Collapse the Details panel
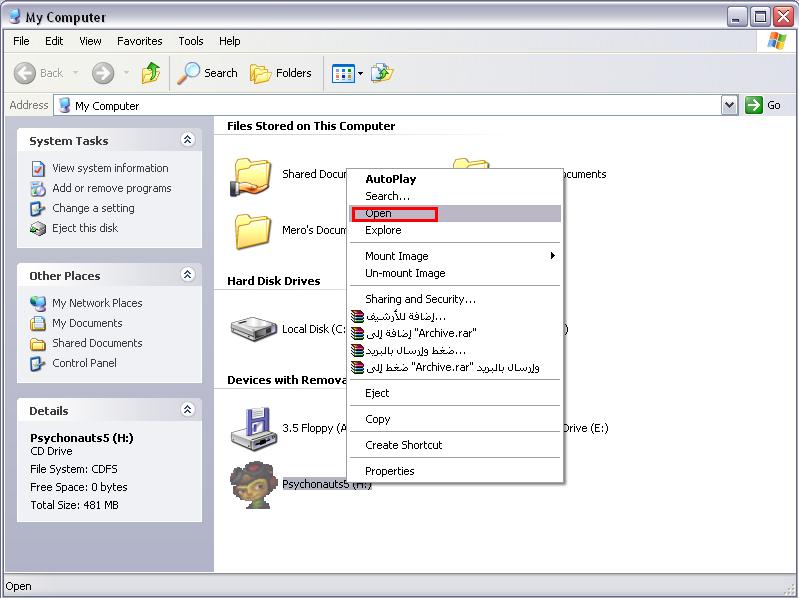Screen dimensions: 799x598 187,410
